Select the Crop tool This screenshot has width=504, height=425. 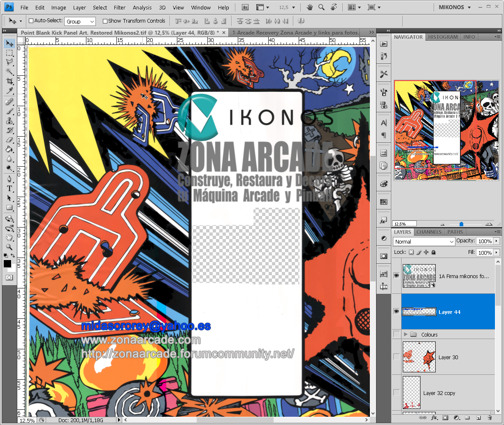click(9, 81)
